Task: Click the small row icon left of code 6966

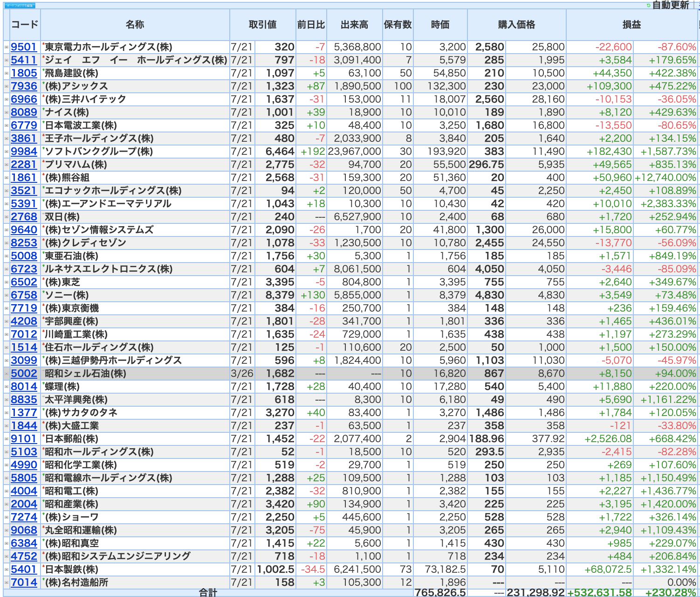Action: 7,99
